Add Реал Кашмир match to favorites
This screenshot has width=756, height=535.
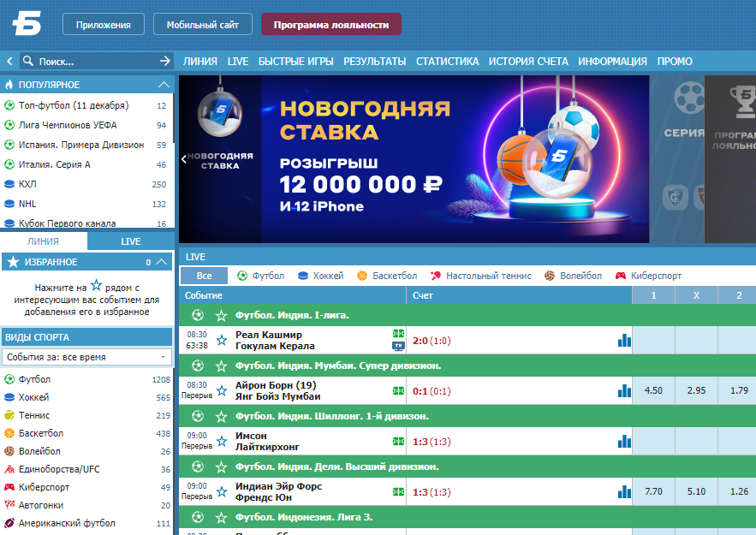pyautogui.click(x=222, y=341)
